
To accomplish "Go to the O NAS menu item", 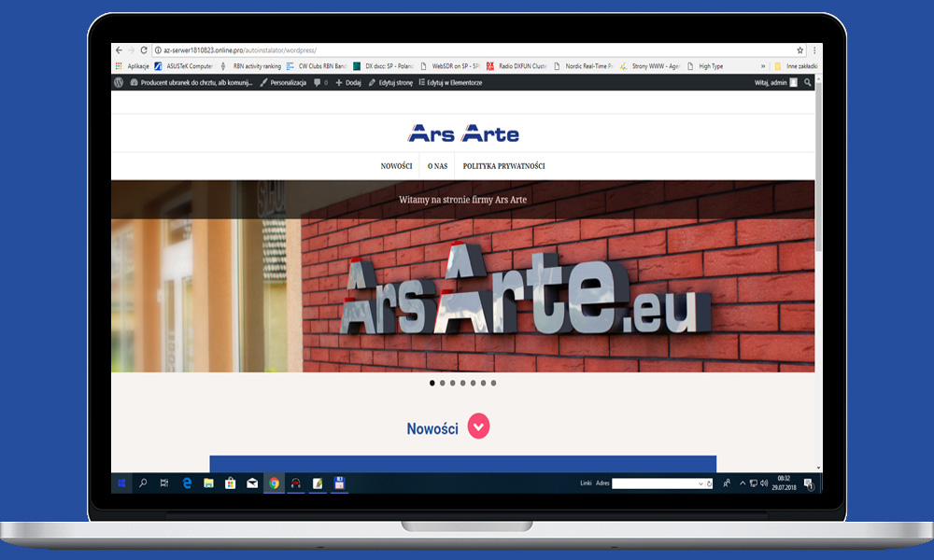I will coord(437,166).
